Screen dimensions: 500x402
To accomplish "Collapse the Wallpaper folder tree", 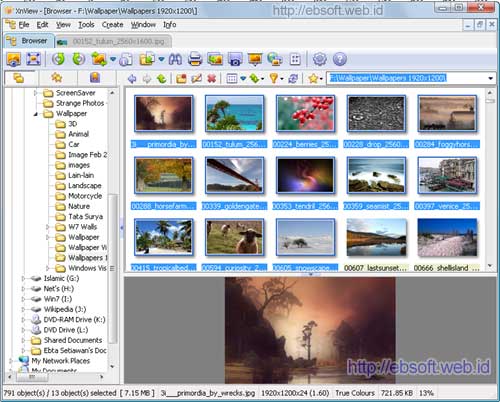I will point(35,114).
